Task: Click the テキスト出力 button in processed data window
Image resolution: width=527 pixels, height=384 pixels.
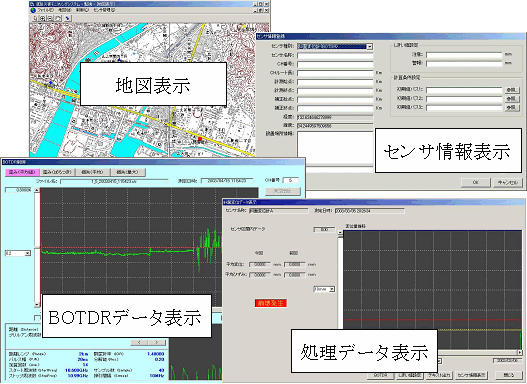Action: pos(439,375)
